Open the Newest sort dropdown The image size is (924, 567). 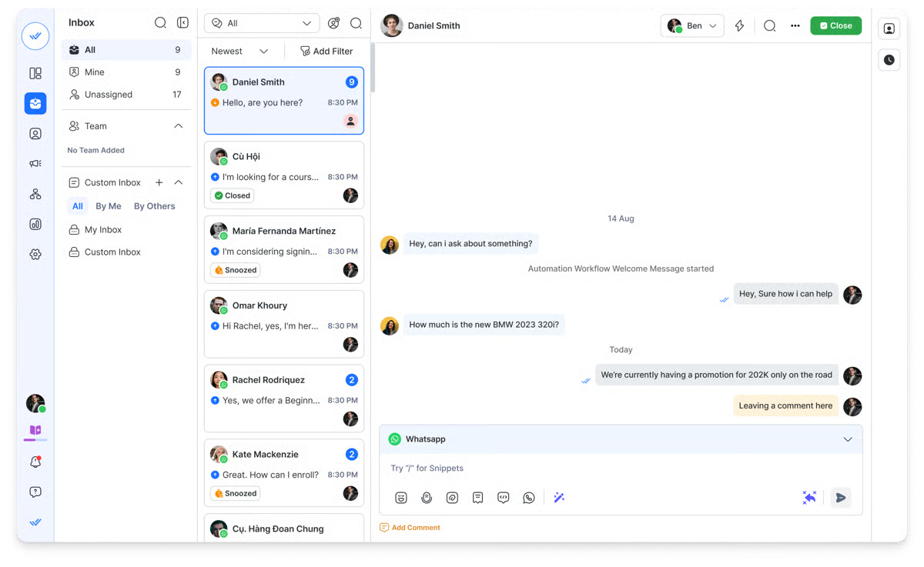pos(239,52)
